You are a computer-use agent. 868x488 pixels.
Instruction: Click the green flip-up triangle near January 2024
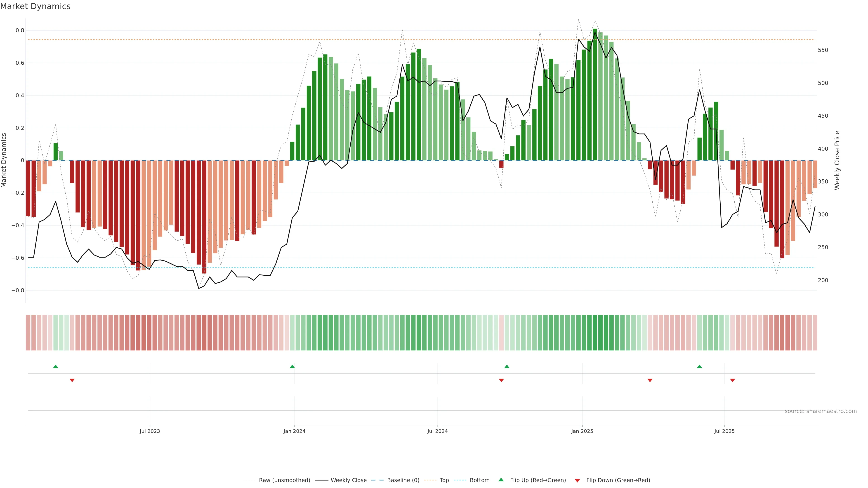[x=292, y=366]
